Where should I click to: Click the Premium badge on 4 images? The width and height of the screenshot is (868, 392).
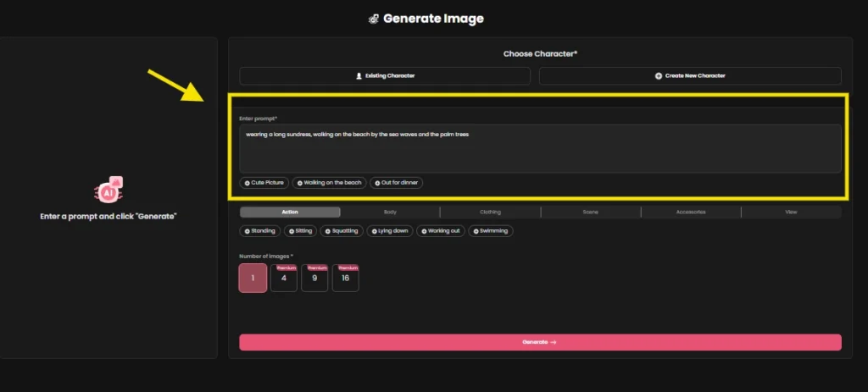[287, 268]
